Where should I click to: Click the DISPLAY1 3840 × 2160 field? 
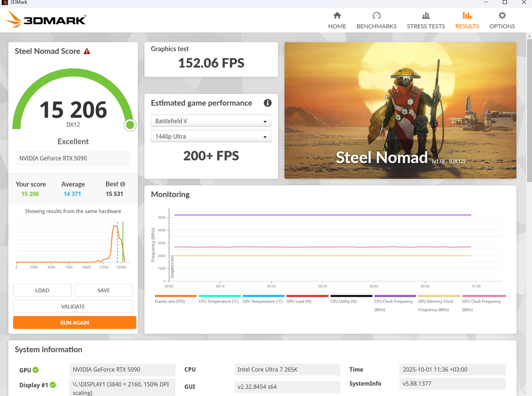[x=122, y=388]
